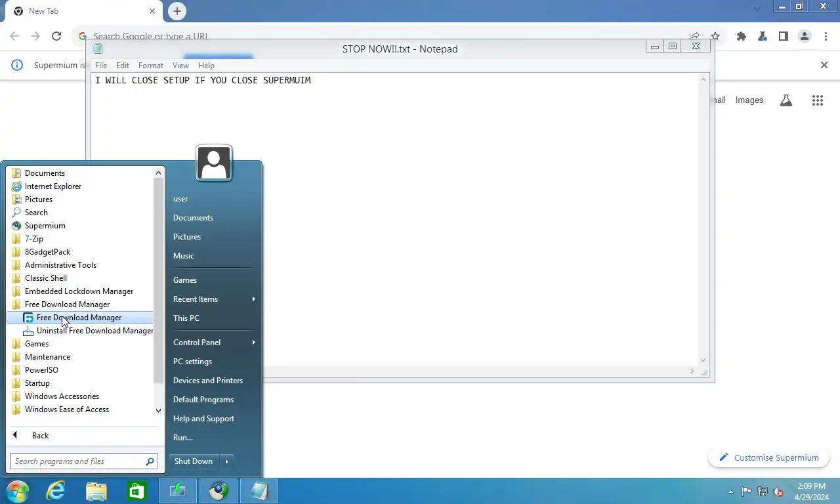
Task: Click the clock showing 2:09 PM
Action: click(x=811, y=486)
